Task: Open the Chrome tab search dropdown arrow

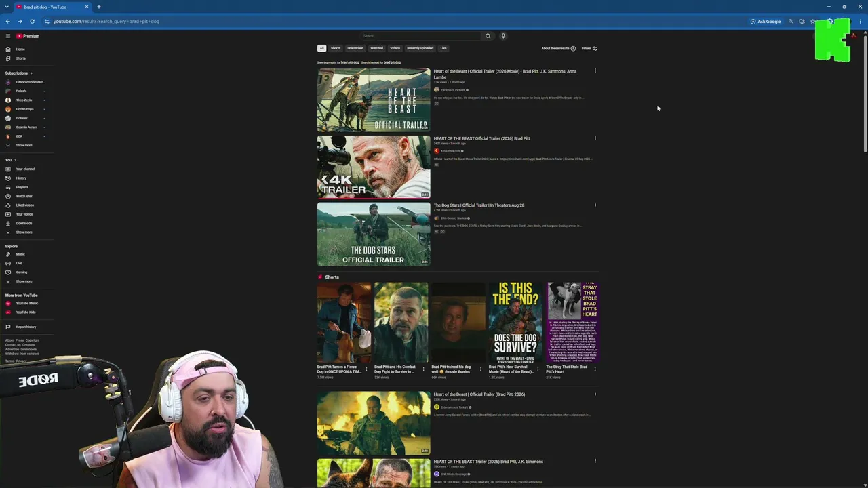Action: tap(7, 7)
